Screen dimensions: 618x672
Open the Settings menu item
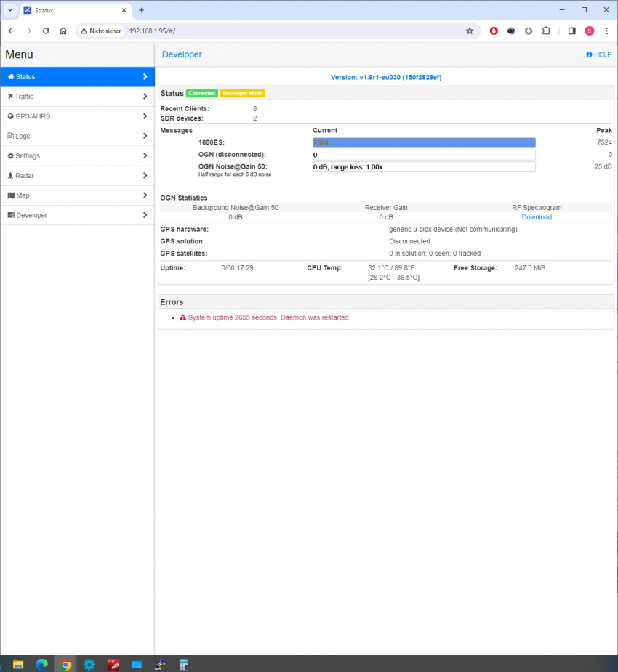(77, 155)
